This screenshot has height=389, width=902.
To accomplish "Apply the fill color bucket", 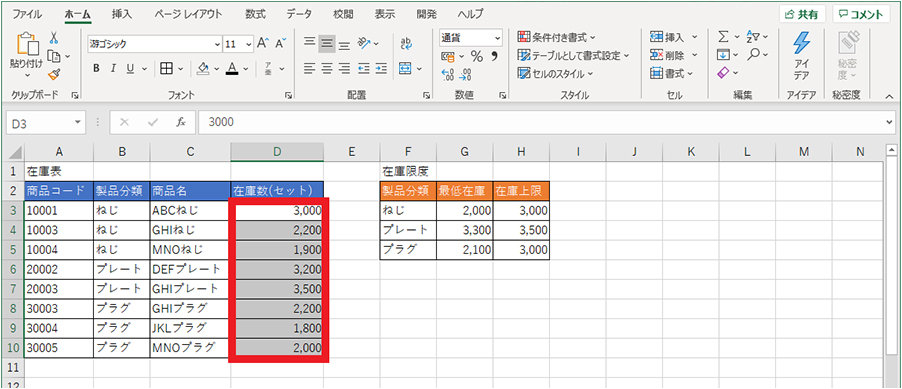I will [x=203, y=68].
